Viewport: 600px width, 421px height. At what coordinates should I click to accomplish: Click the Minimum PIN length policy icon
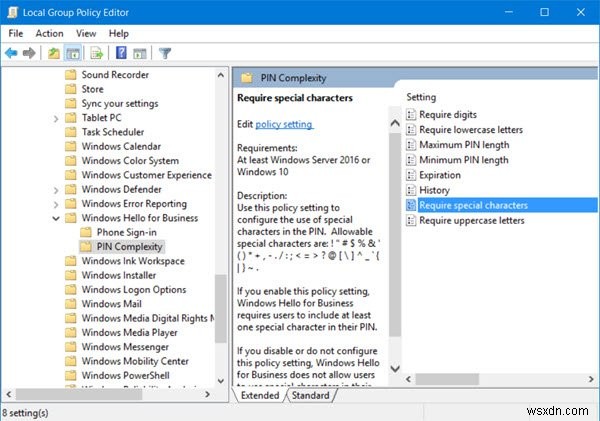[411, 160]
